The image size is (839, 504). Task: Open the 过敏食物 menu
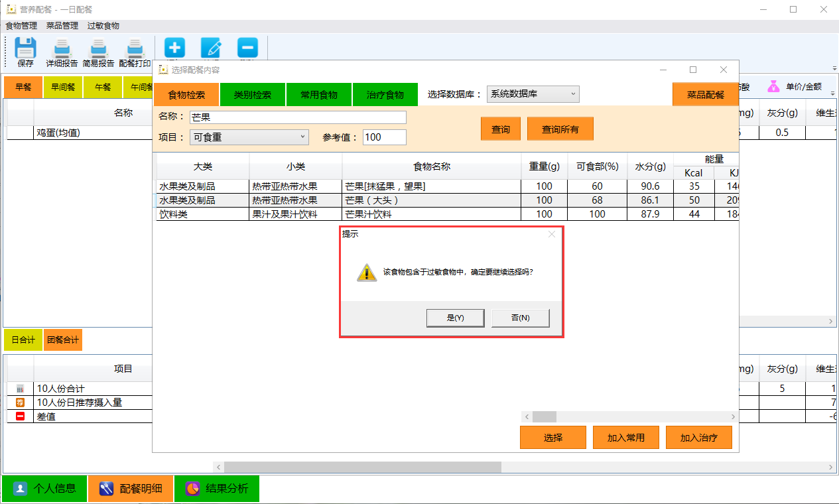click(103, 26)
